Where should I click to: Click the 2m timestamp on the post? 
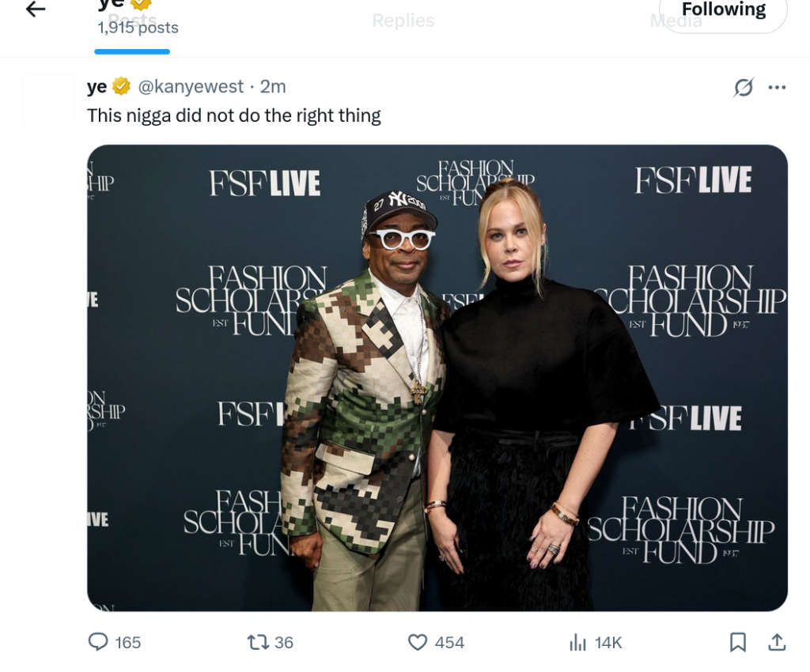(x=273, y=86)
